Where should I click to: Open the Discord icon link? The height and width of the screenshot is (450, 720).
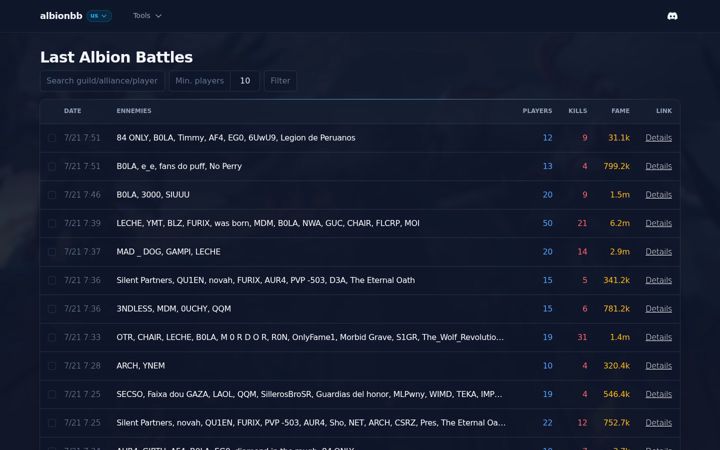pos(672,16)
